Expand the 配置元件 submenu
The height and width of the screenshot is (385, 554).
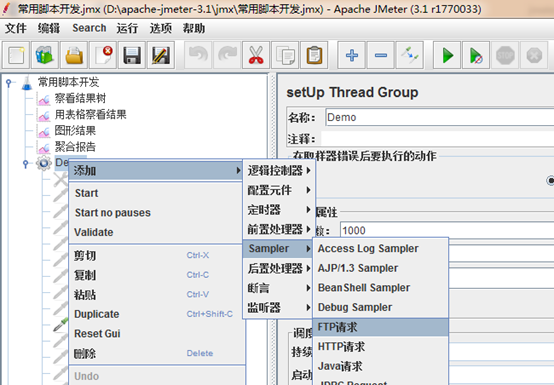pos(279,190)
